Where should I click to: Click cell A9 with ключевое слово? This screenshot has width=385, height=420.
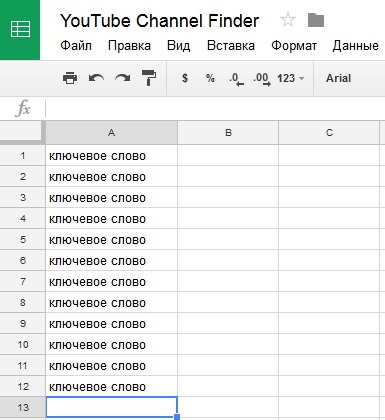pyautogui.click(x=111, y=323)
